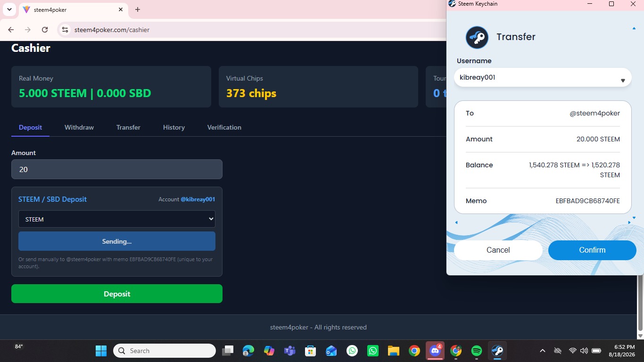Image resolution: width=644 pixels, height=362 pixels.
Task: Open the 84° weather widget
Action: coord(19,347)
